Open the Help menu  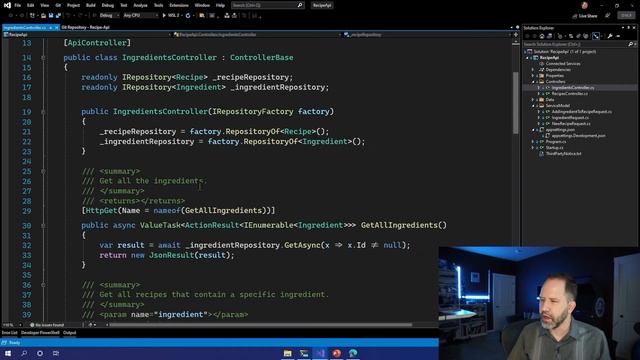point(220,5)
